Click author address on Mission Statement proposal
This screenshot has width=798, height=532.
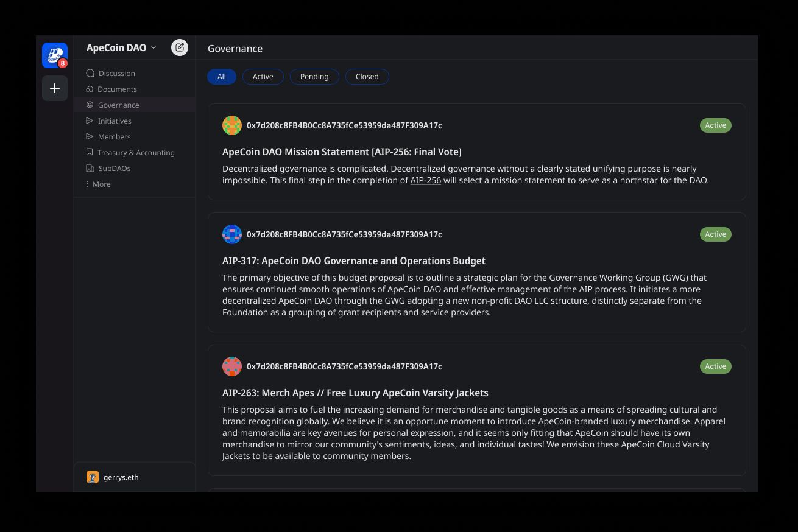point(344,125)
